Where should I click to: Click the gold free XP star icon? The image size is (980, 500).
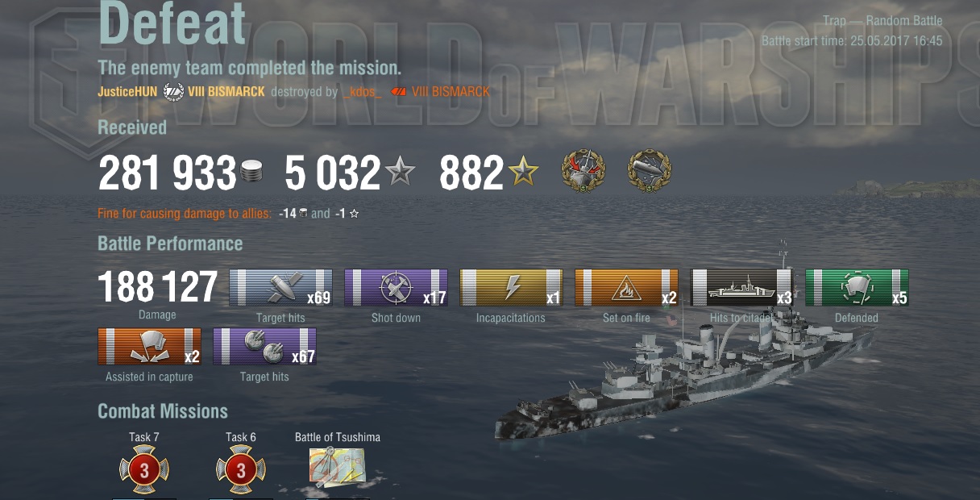click(x=524, y=172)
